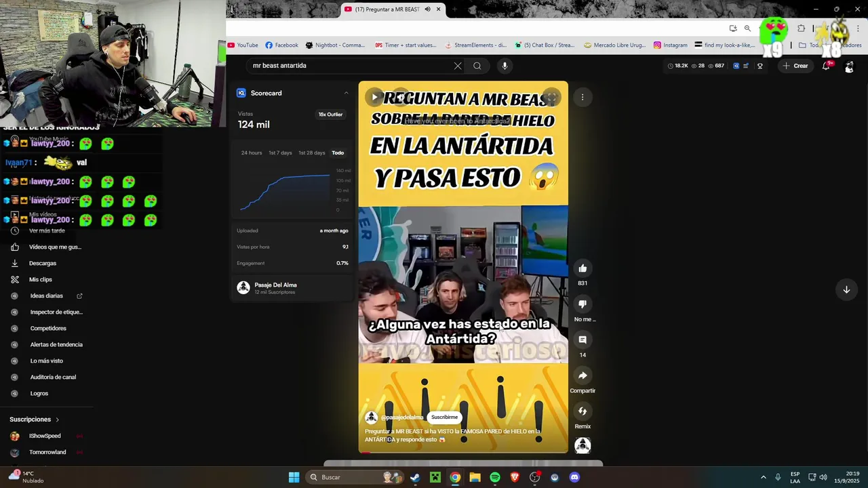
Task: Go to next Short with down arrow
Action: (846, 289)
